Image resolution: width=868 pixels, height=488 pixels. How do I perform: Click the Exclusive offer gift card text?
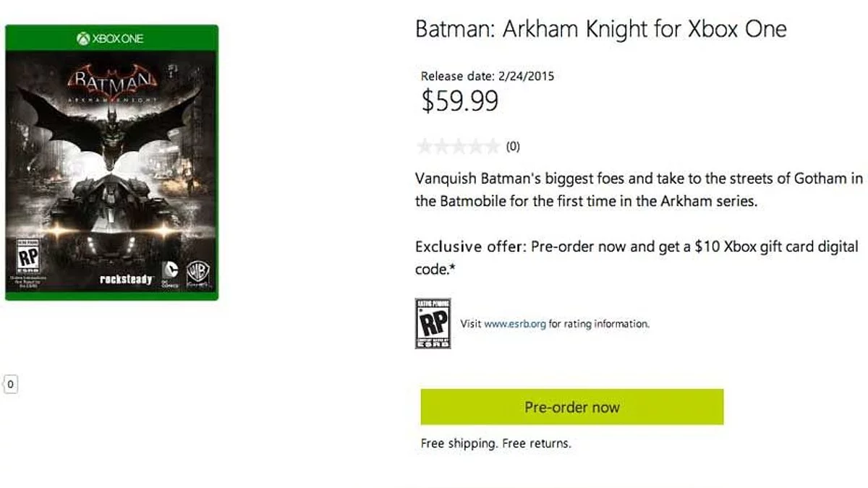point(637,257)
